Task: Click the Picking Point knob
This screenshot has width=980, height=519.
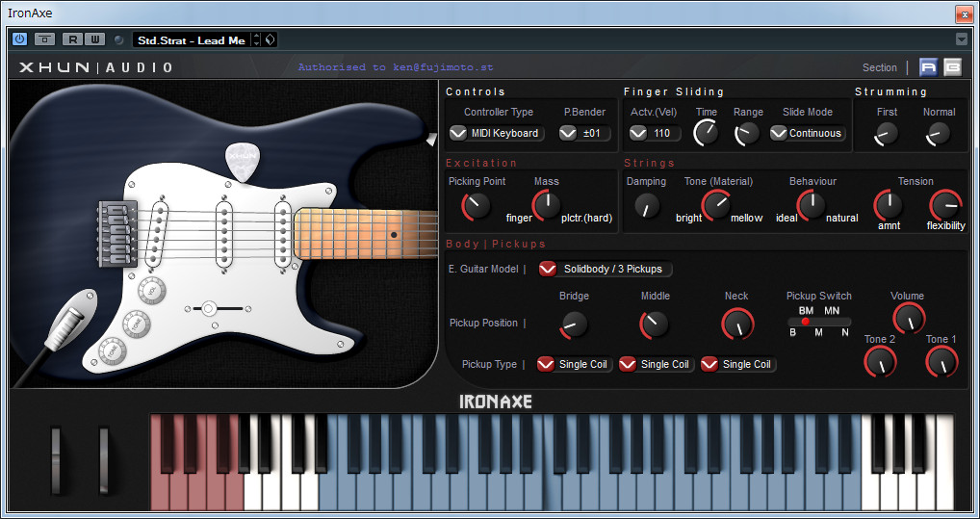Action: (477, 206)
